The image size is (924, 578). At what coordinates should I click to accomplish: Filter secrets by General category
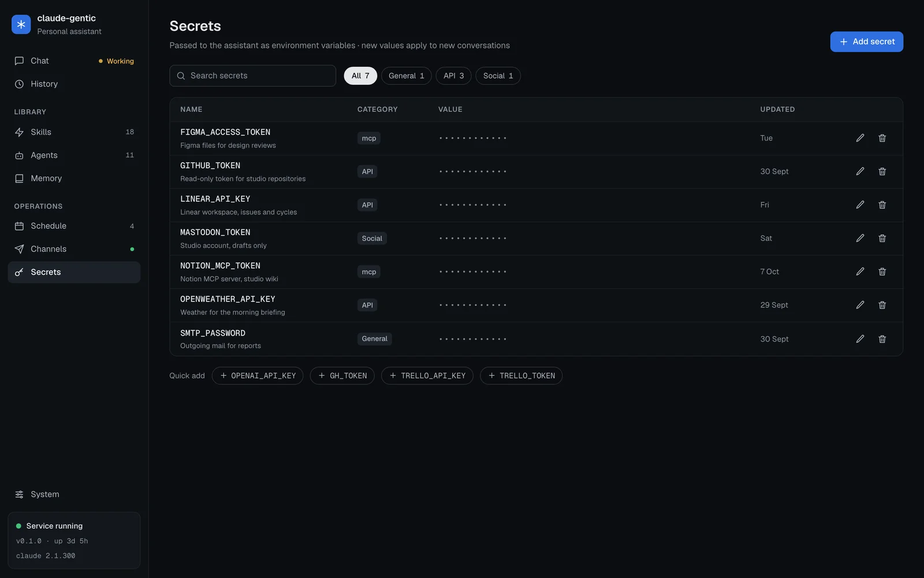[406, 76]
